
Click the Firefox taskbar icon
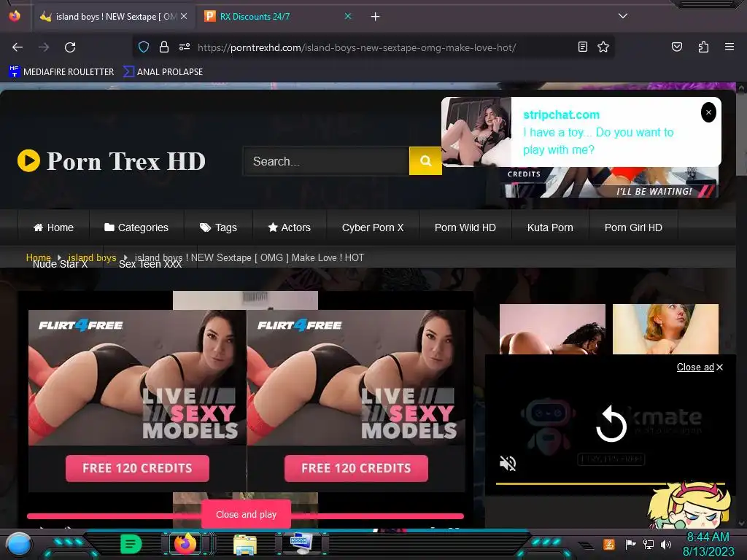(x=185, y=543)
